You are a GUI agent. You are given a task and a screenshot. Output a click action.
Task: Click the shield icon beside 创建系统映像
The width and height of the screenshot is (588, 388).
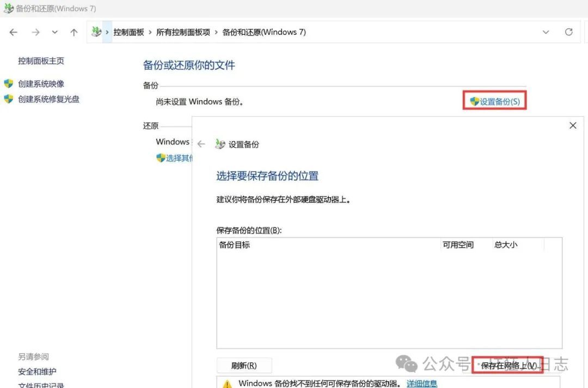click(x=9, y=83)
